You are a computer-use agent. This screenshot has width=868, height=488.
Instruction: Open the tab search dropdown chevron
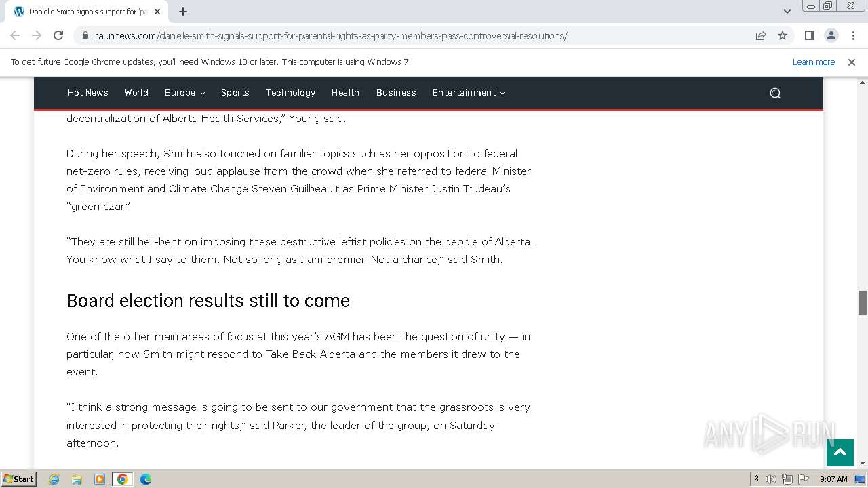(787, 12)
